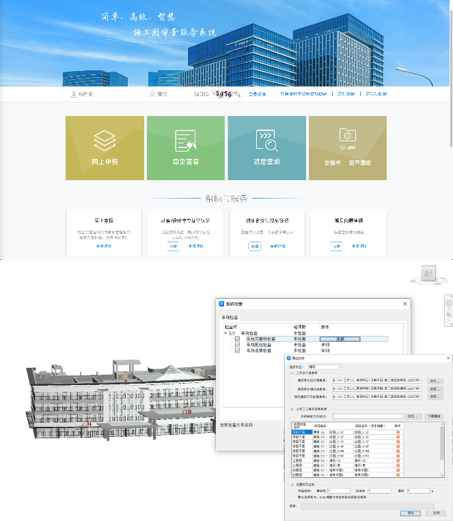Toggle the third sub-item checkbox in the check list
This screenshot has width=453, height=521.
(237, 351)
